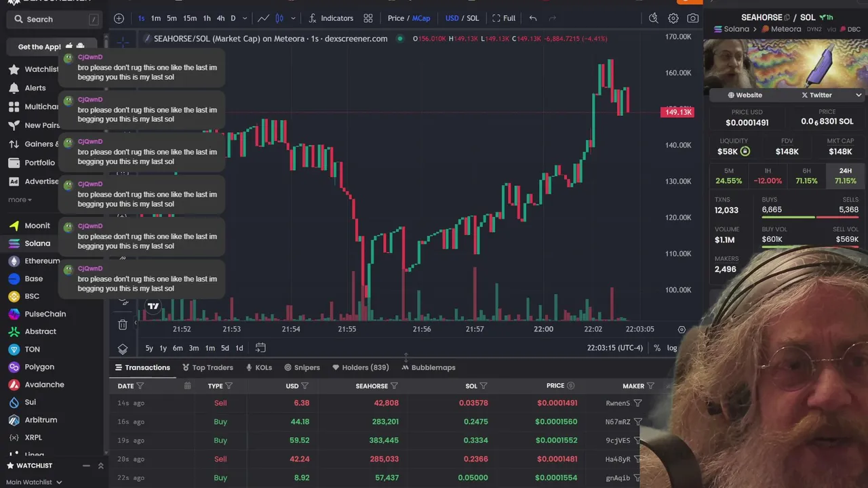This screenshot has width=868, height=488.
Task: Expand the sidebar 'more' menu
Action: point(20,200)
